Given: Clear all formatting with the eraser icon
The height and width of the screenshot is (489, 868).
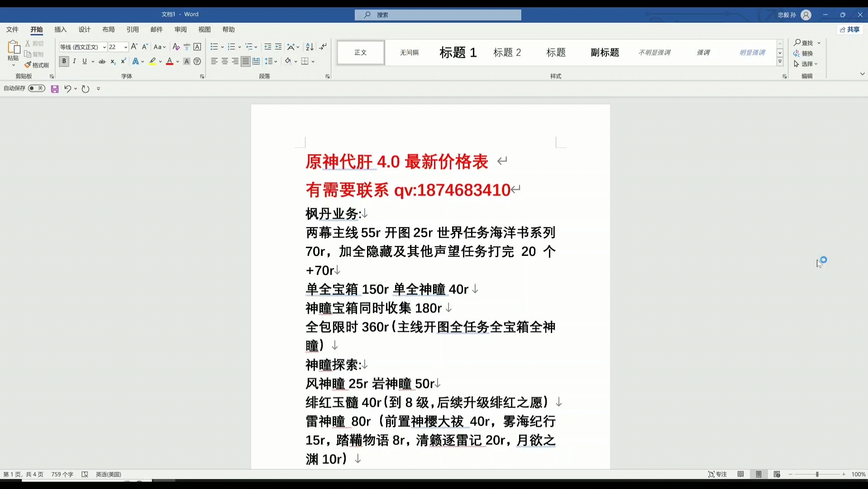Looking at the screenshot, I should 176,47.
